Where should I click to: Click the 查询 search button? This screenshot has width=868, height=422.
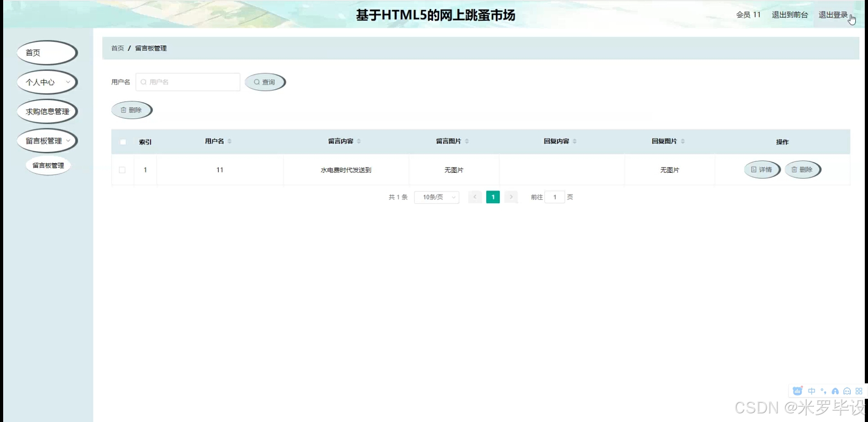click(x=265, y=82)
